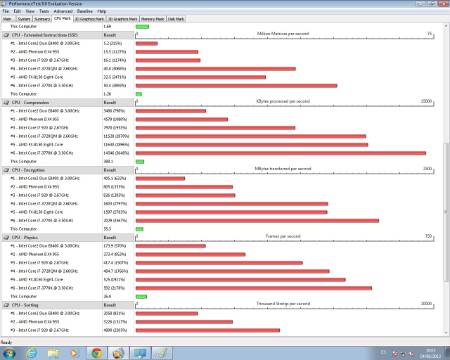Open Windows Explorer folder on the taskbar
The height and width of the screenshot is (360, 450).
tap(53, 353)
